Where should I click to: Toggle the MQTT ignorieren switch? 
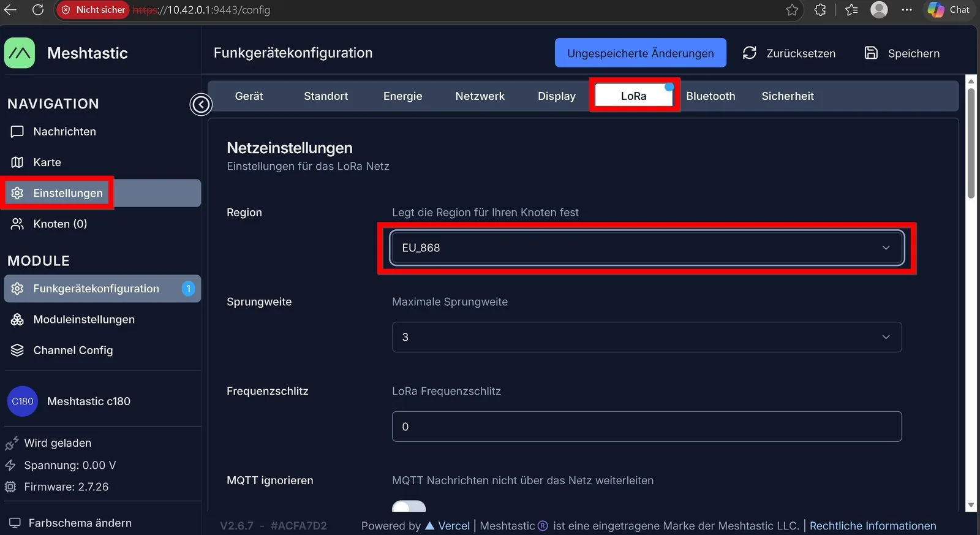(409, 506)
